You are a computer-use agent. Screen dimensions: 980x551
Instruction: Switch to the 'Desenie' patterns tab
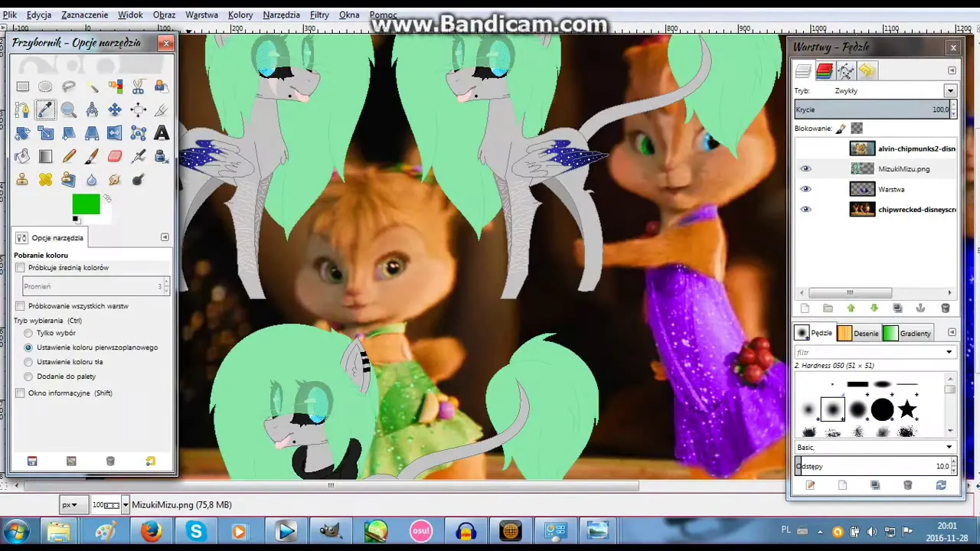(x=857, y=333)
